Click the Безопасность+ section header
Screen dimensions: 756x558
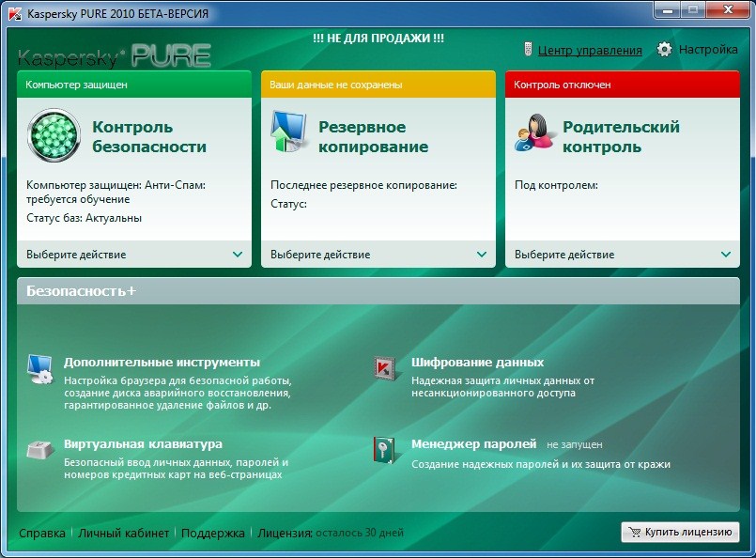tap(378, 291)
